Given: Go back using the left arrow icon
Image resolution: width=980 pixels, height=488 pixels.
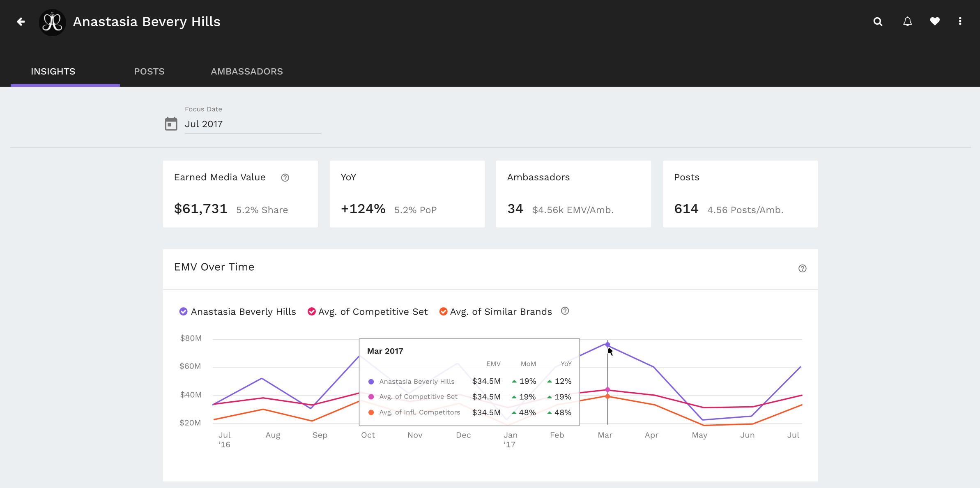Looking at the screenshot, I should point(21,21).
